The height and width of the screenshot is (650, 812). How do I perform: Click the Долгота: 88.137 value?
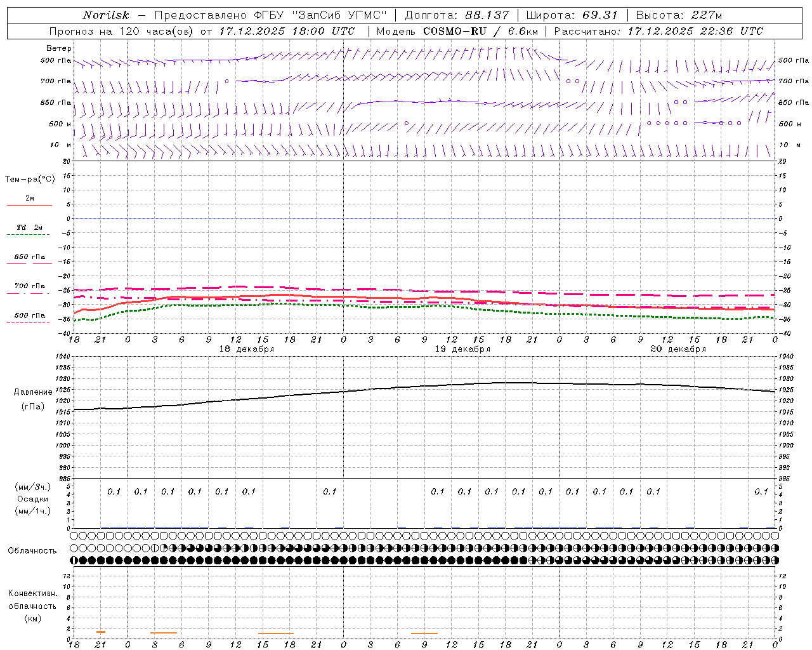[x=457, y=15]
